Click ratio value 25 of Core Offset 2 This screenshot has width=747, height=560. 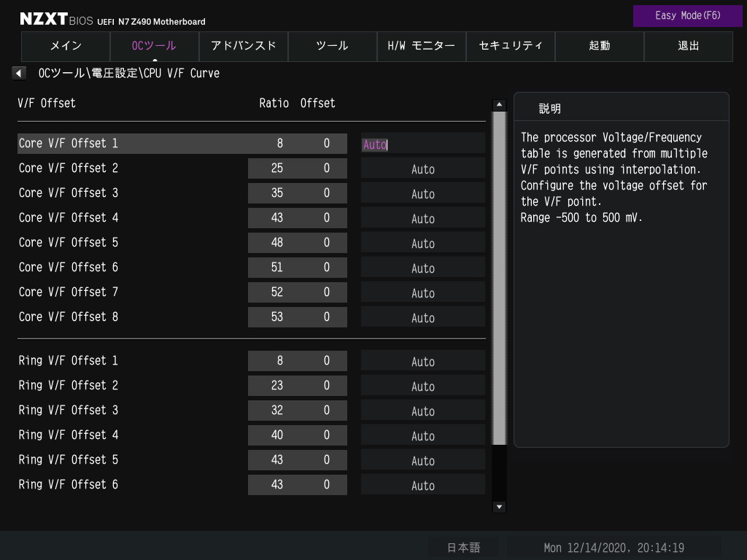click(x=276, y=168)
